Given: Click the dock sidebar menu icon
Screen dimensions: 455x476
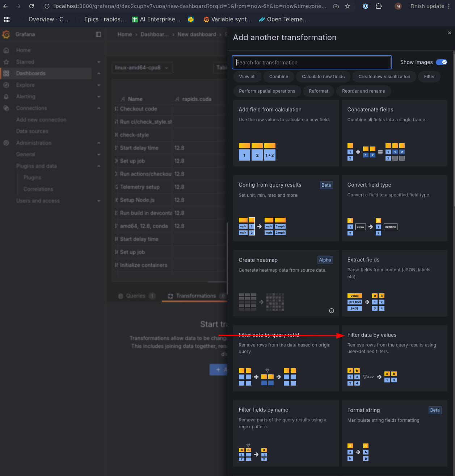Looking at the screenshot, I should point(98,34).
